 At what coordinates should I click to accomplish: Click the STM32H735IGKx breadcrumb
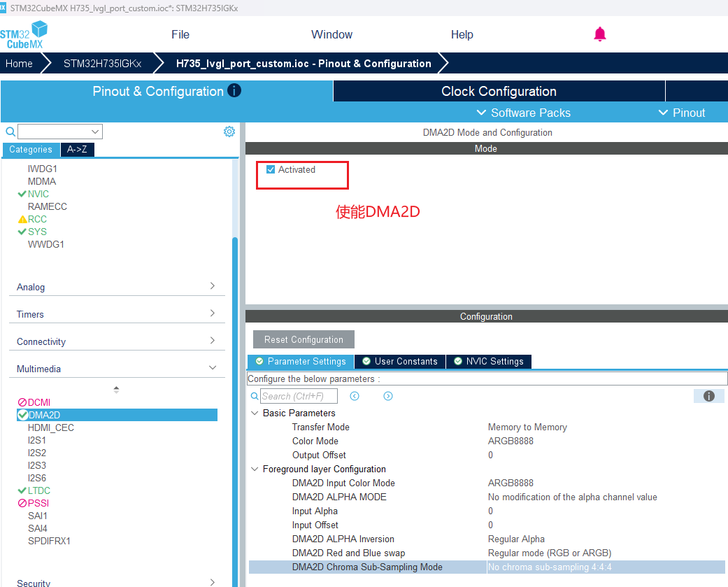coord(102,64)
